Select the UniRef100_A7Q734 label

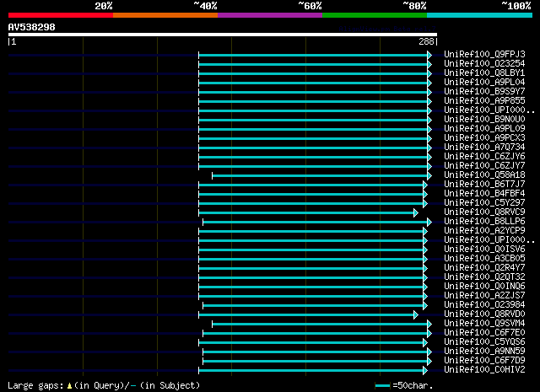484,147
